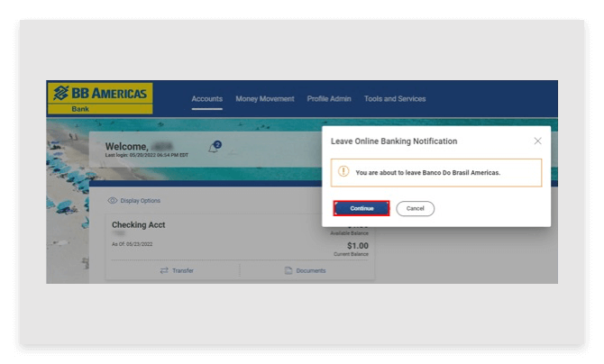The height and width of the screenshot is (364, 604).
Task: Click Continue to leave online banking
Action: tap(361, 208)
